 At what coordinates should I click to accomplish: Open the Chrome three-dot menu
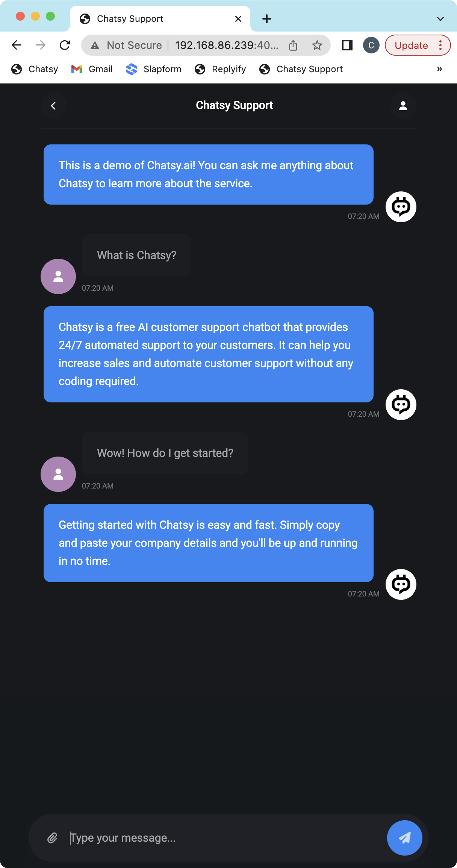tap(440, 46)
